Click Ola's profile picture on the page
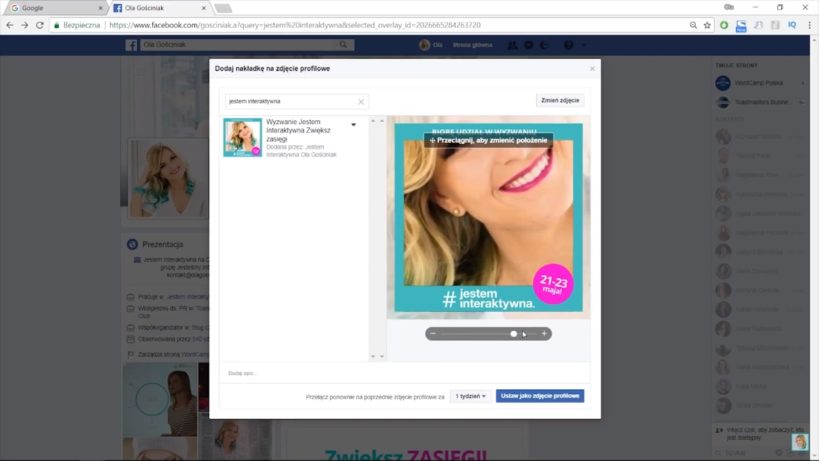Image resolution: width=819 pixels, height=461 pixels. [x=168, y=179]
